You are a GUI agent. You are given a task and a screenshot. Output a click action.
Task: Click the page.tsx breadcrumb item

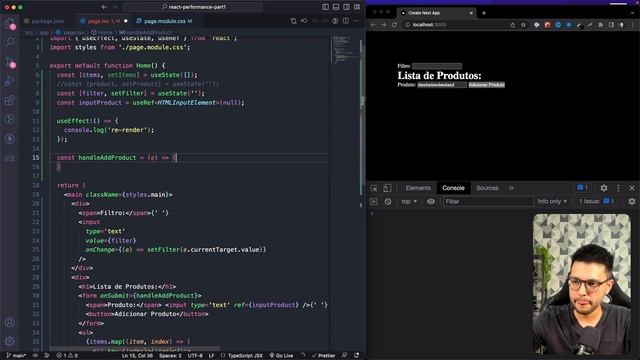pyautogui.click(x=70, y=32)
